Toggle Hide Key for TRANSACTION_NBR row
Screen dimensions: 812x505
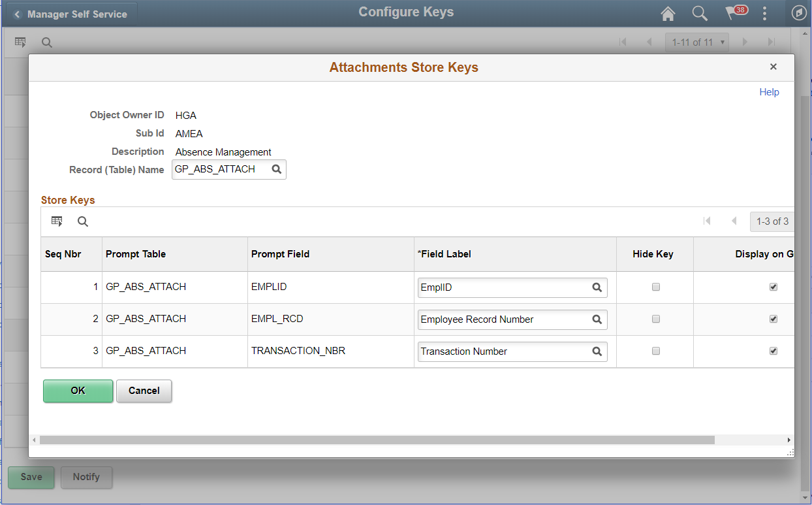[x=656, y=351]
